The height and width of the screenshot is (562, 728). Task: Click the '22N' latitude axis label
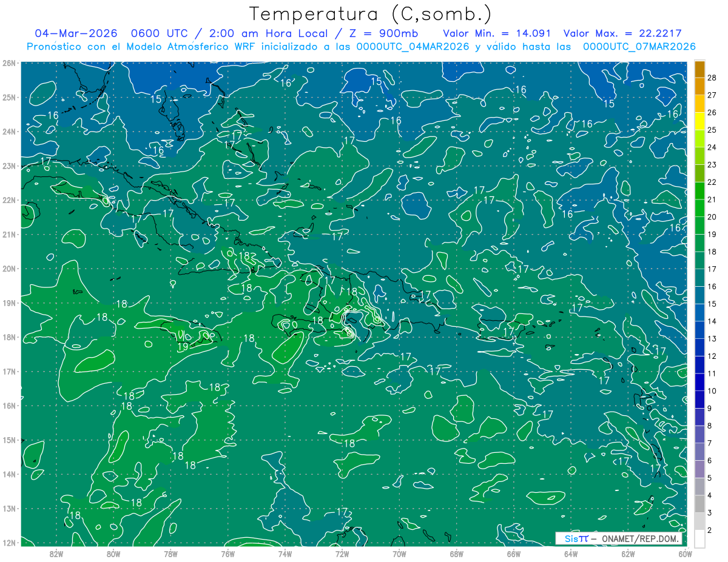click(8, 200)
